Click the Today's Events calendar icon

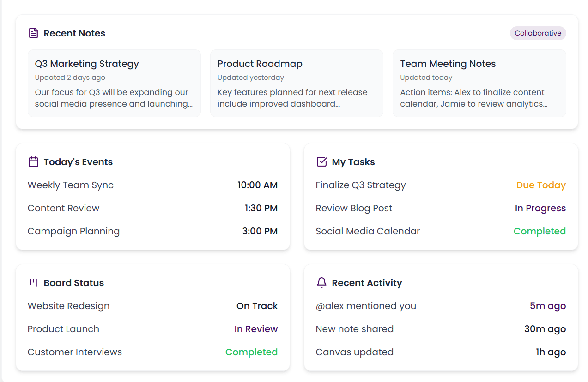(33, 162)
